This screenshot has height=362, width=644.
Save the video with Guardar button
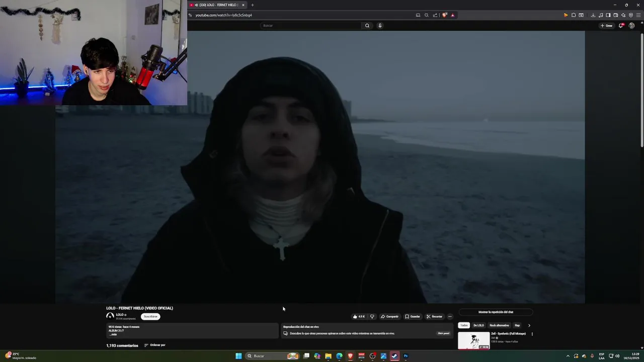(x=413, y=317)
